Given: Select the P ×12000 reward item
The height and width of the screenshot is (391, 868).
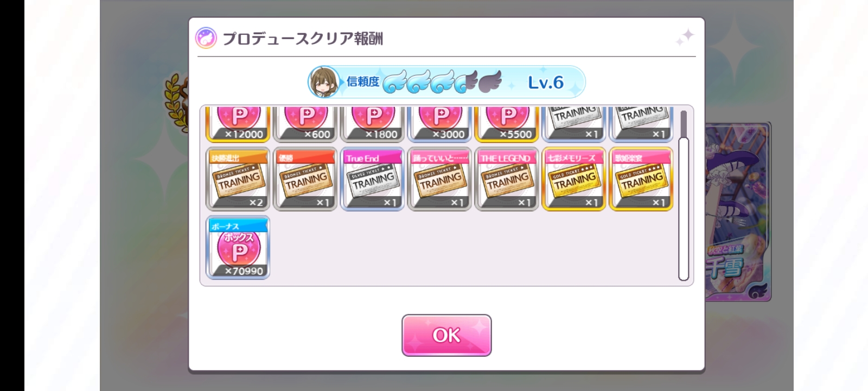Looking at the screenshot, I should (238, 124).
